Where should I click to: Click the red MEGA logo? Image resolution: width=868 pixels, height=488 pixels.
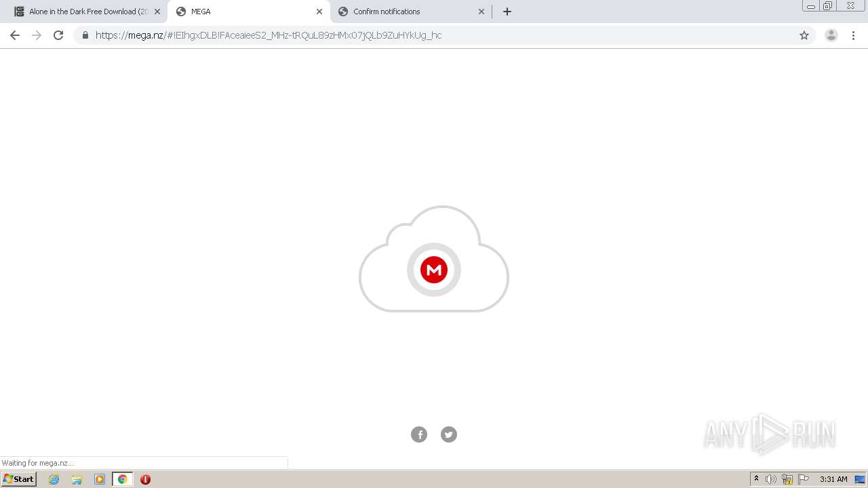(434, 270)
